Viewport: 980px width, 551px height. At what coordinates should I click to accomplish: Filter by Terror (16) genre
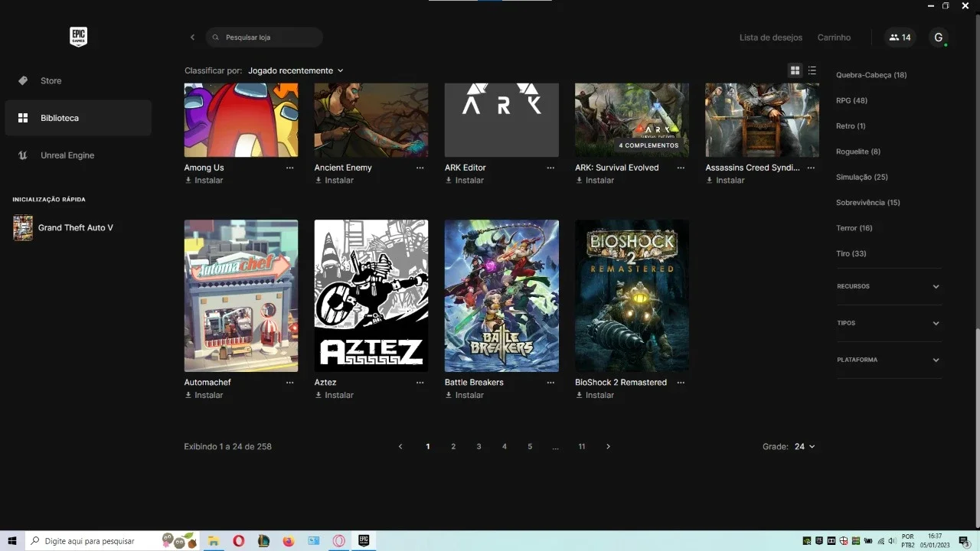854,228
